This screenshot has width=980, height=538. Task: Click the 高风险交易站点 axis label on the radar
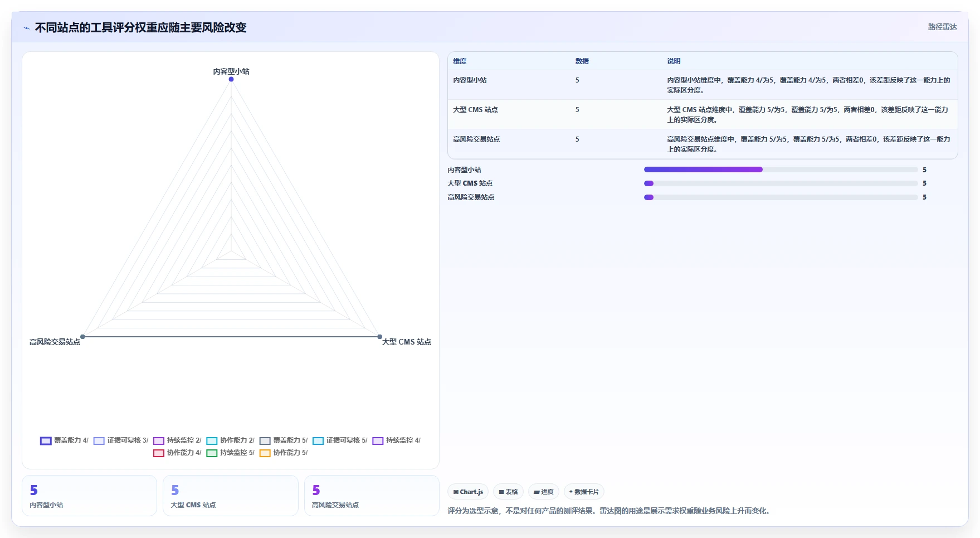(x=55, y=342)
